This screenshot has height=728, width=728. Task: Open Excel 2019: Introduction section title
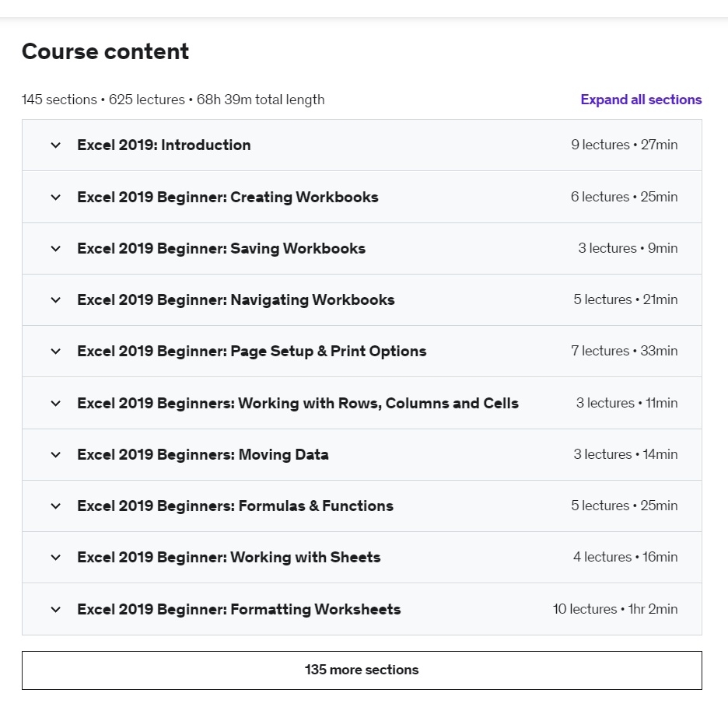(164, 145)
